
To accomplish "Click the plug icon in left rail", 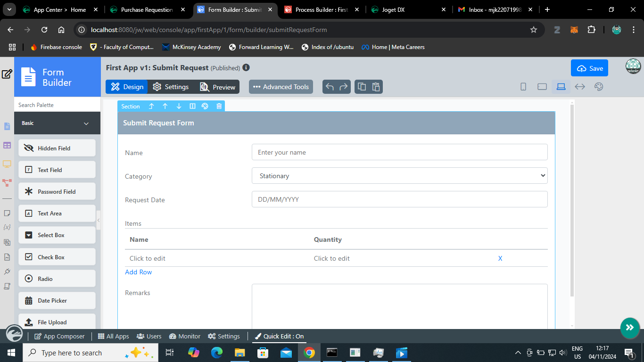I will coord(7,271).
